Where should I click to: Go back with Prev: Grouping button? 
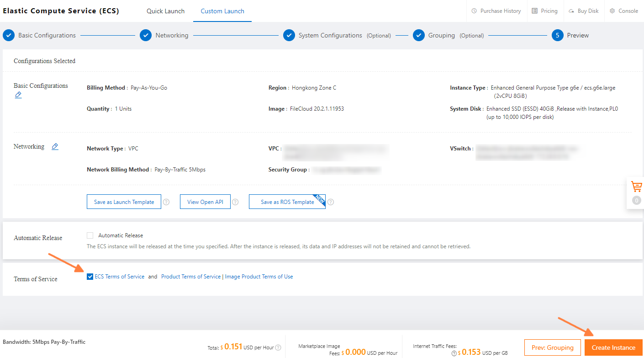pos(552,347)
